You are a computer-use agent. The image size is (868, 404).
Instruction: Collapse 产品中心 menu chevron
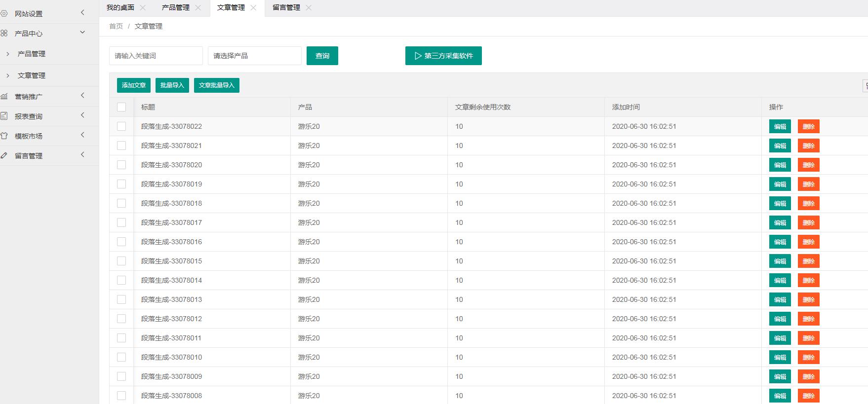tap(82, 32)
